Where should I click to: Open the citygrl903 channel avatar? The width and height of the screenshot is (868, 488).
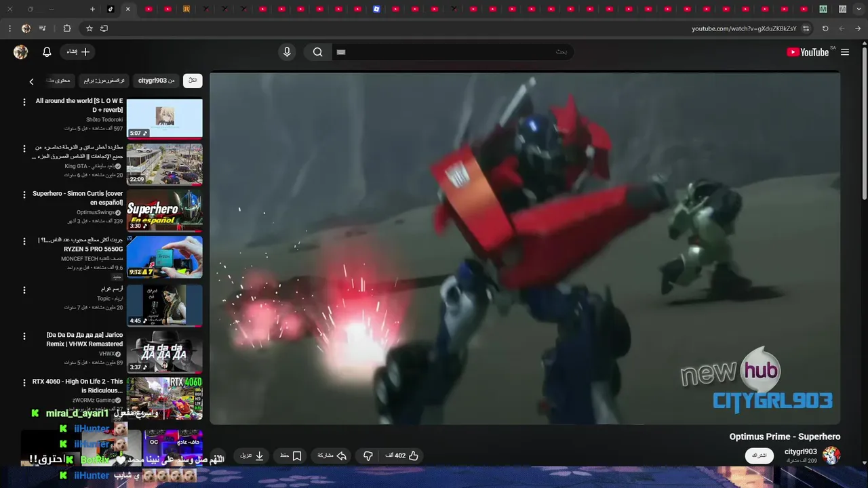coord(831,455)
